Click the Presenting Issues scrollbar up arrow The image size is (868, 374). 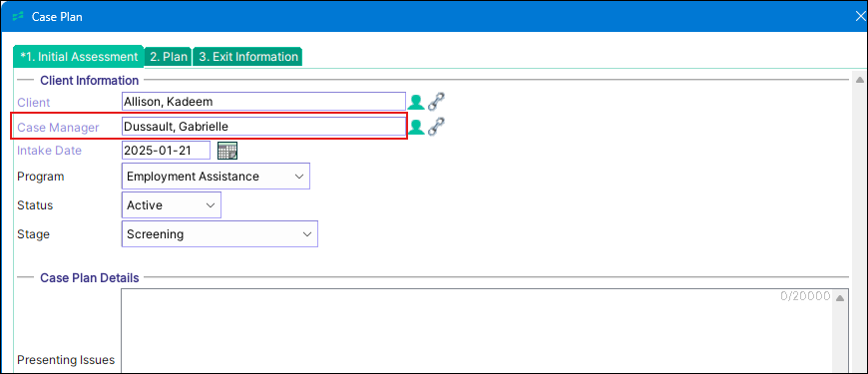[x=840, y=298]
